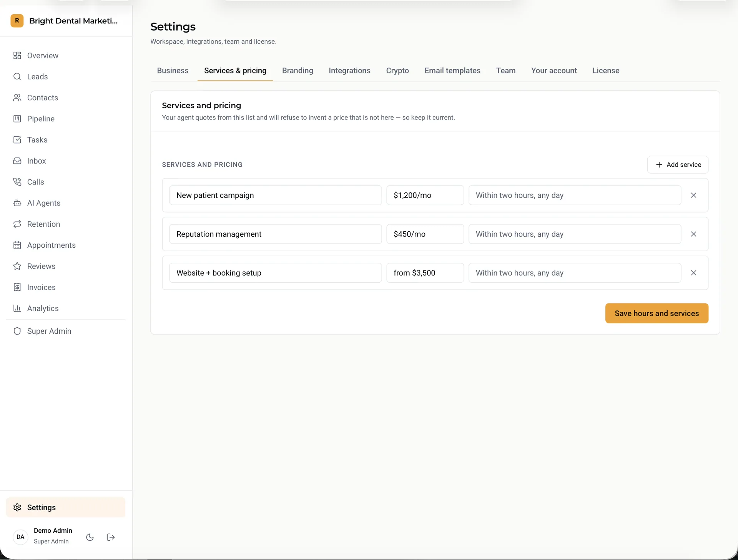Edit the from $3,500 price field
Viewport: 738px width, 560px height.
(x=425, y=273)
